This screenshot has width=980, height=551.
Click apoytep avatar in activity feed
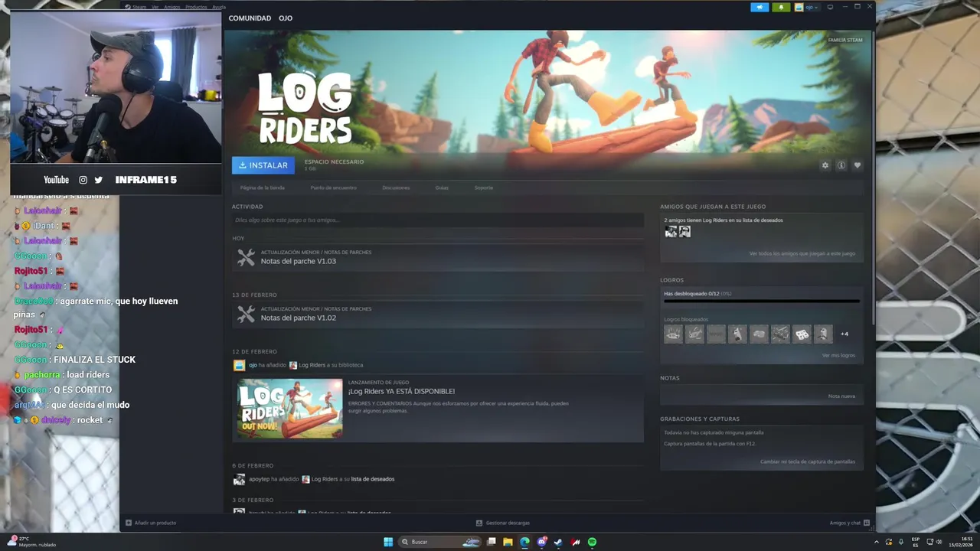click(239, 479)
